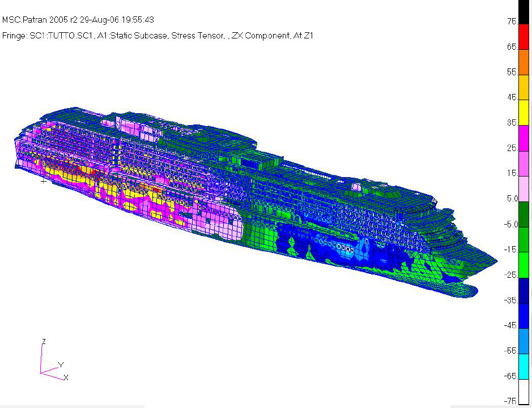
Task: Select the "-55." legend value
Action: (511, 351)
